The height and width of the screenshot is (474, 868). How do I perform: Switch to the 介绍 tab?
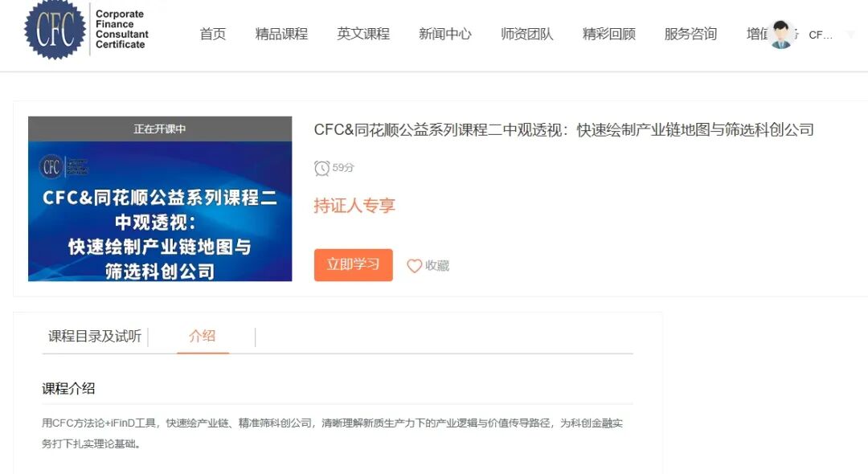point(202,337)
